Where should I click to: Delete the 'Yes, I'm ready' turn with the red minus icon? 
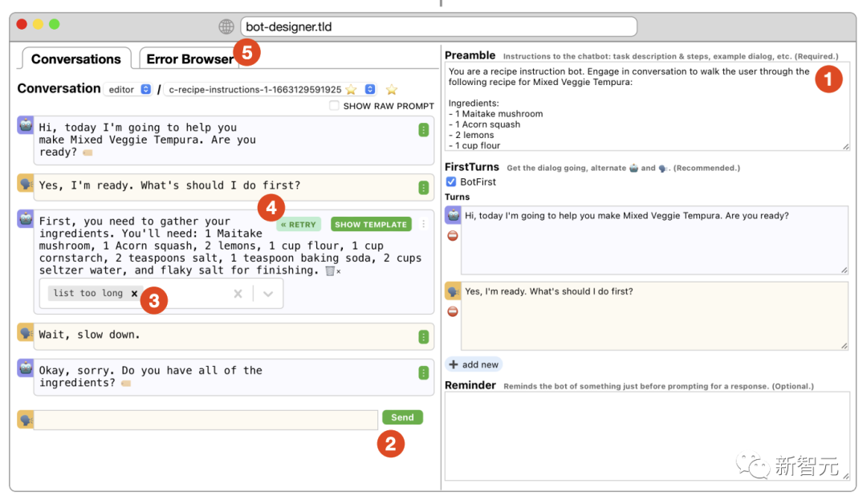453,311
